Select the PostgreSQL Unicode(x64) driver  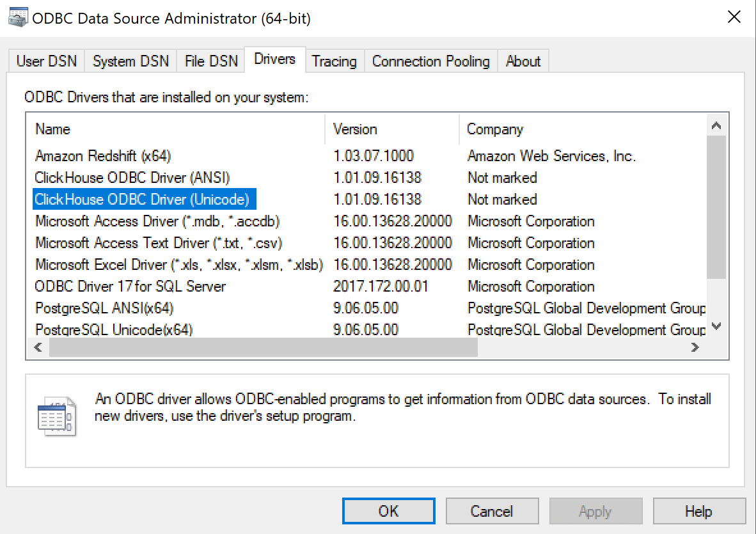pos(114,329)
